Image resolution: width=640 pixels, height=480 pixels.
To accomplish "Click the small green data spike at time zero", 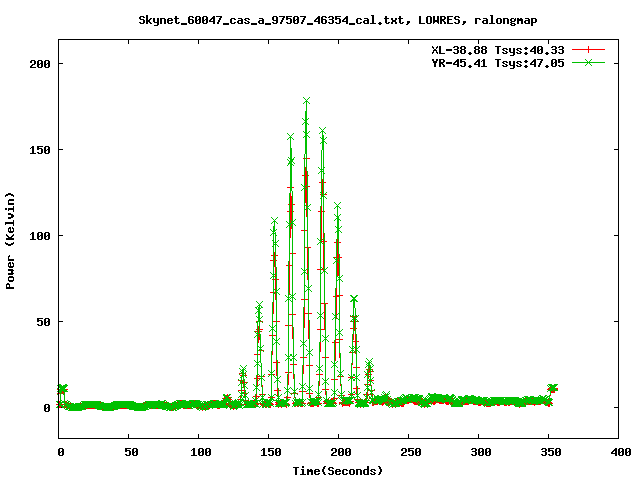I will (62, 388).
